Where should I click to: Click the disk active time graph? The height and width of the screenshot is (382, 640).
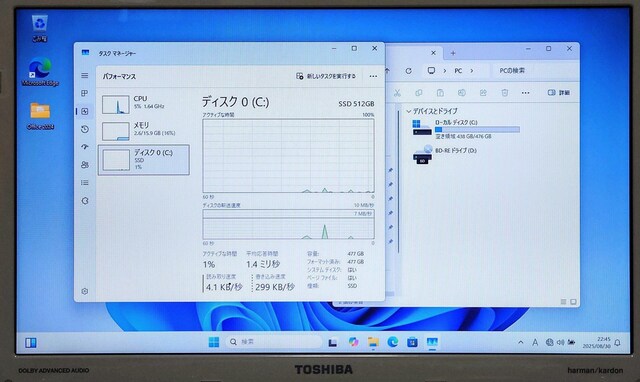(288, 155)
